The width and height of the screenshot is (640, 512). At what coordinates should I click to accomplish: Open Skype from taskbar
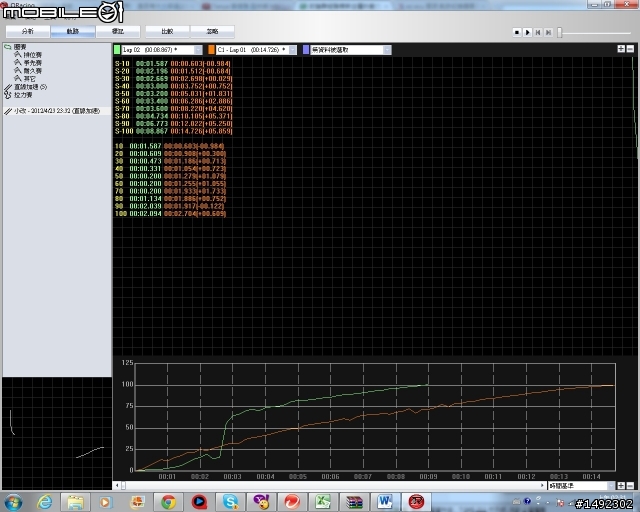(230, 502)
